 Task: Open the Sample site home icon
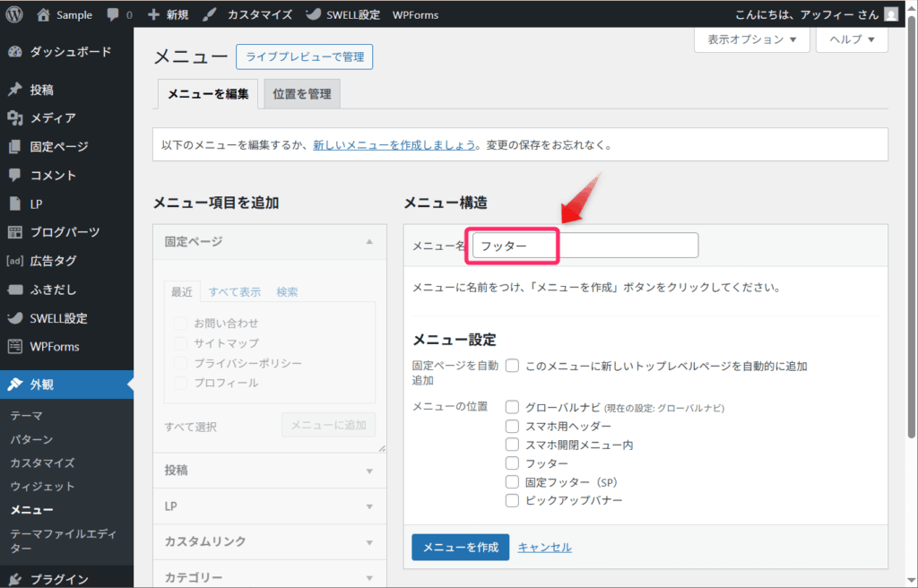(43, 14)
